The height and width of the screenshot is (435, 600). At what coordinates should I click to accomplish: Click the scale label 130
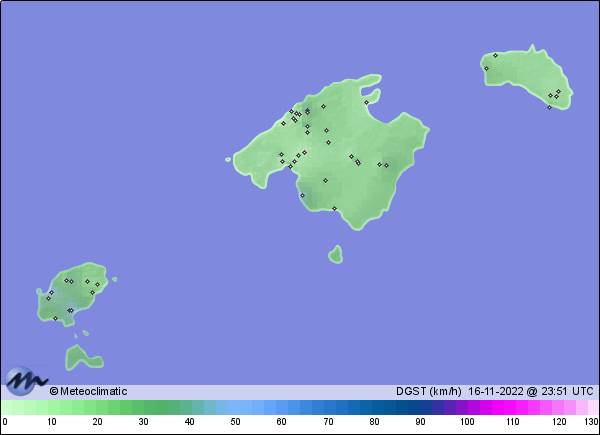point(592,422)
